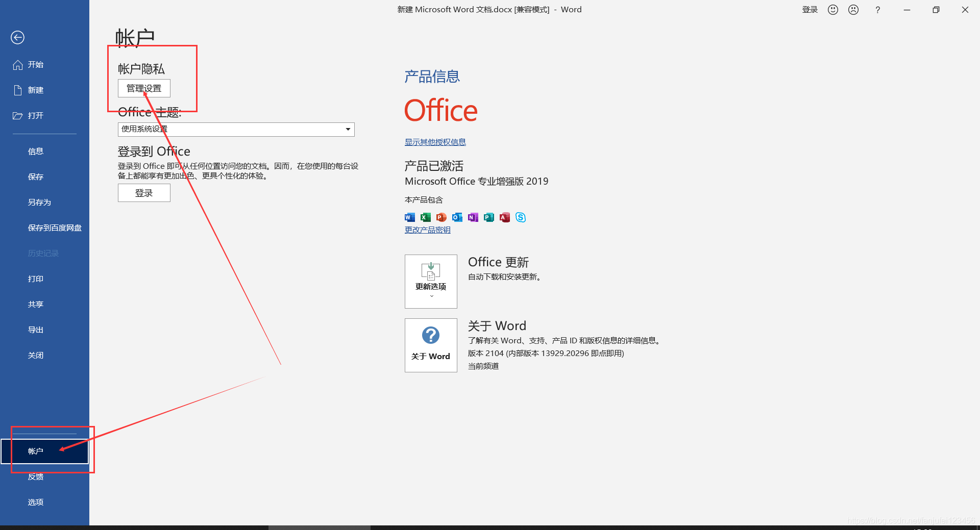Open the 显示其他授权信息 link

[435, 142]
